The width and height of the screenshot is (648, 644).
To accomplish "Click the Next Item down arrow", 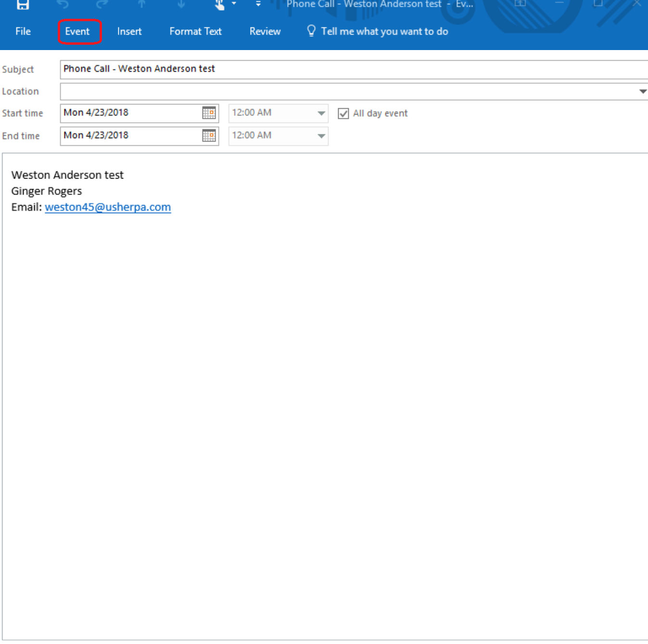I will tap(181, 4).
